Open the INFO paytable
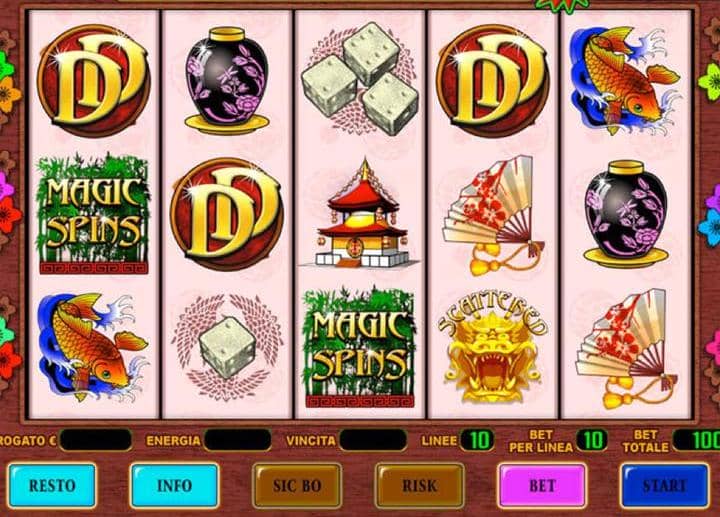The image size is (720, 517). tap(174, 485)
